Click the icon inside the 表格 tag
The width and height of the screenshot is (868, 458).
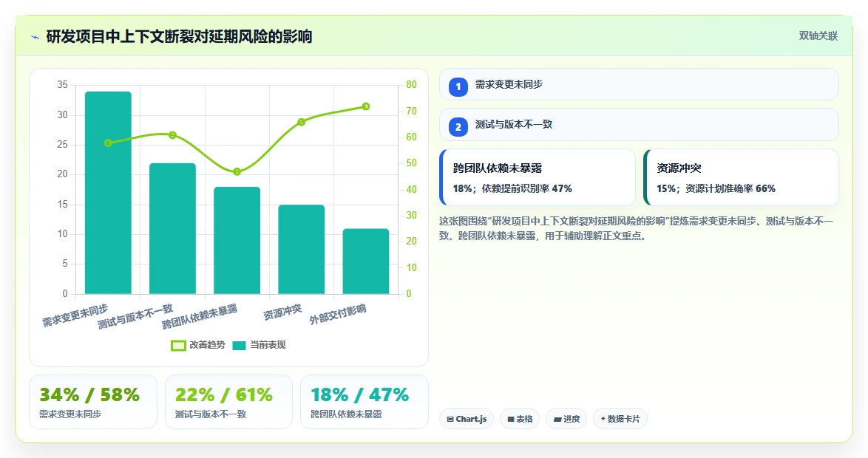511,420
